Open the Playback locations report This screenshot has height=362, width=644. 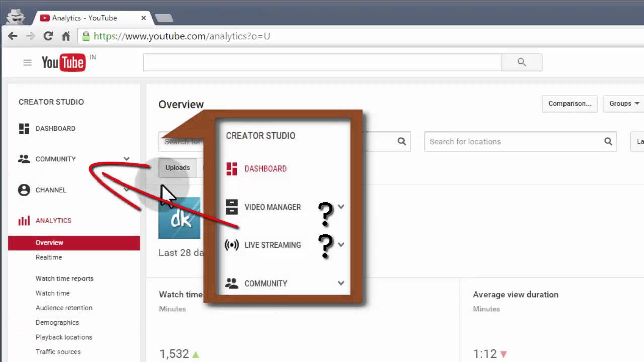[x=64, y=337]
